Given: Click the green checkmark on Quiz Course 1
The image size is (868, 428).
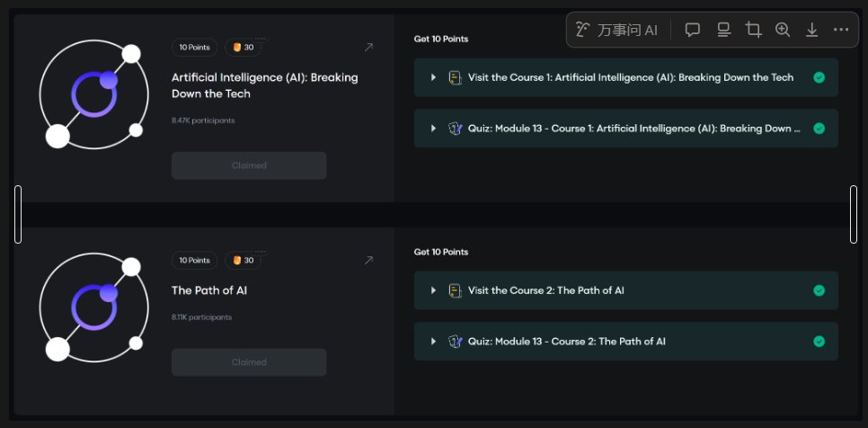Looking at the screenshot, I should (819, 129).
